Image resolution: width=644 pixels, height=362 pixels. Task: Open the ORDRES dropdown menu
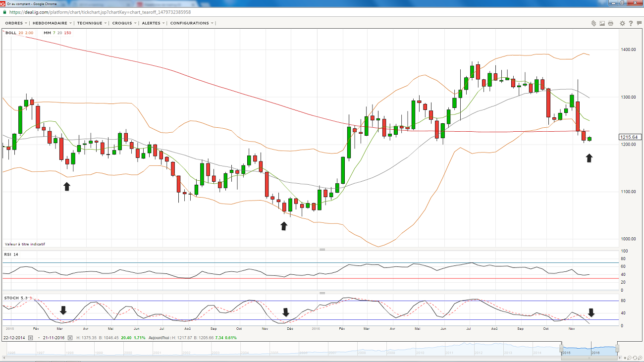coord(16,23)
